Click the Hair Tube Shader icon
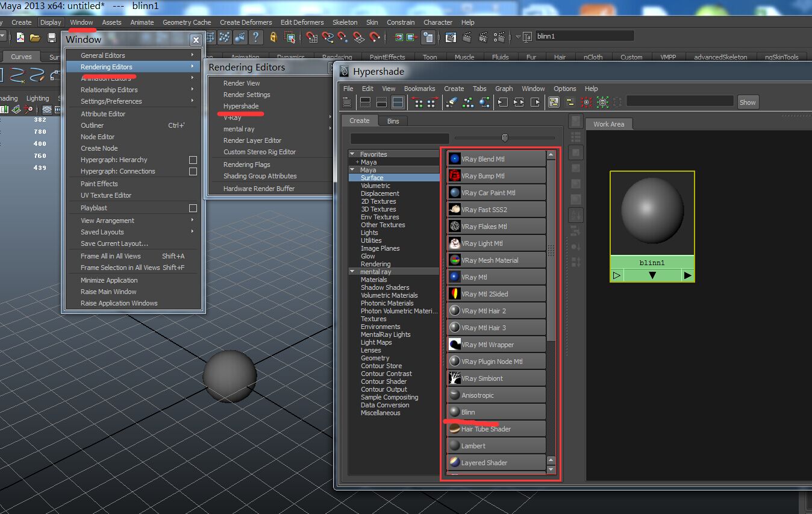Screen dimensions: 812x514 (455, 429)
